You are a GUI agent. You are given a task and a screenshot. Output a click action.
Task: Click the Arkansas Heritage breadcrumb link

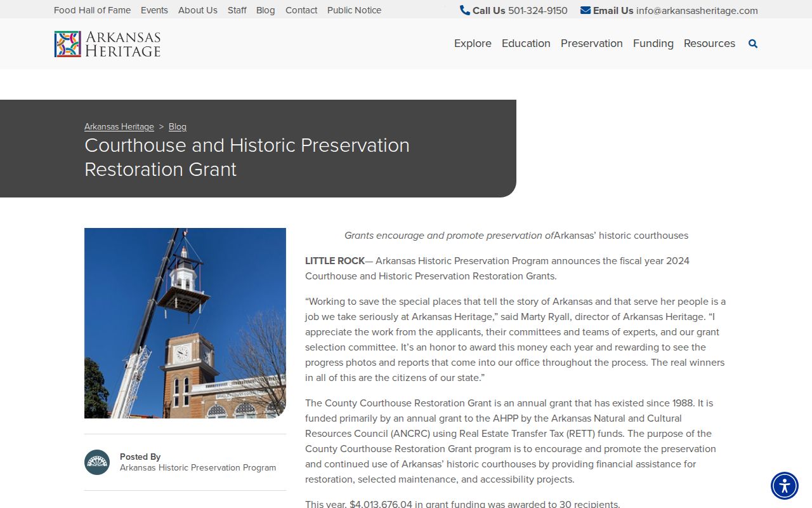pos(119,126)
